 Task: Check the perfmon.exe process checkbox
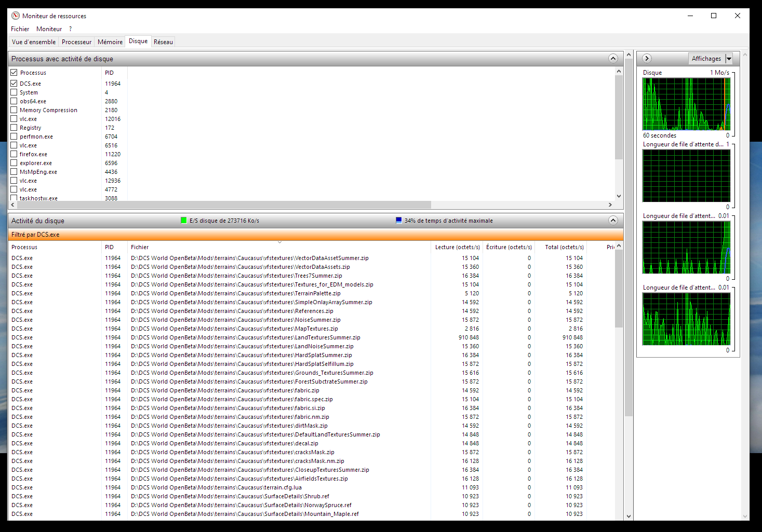[14, 136]
